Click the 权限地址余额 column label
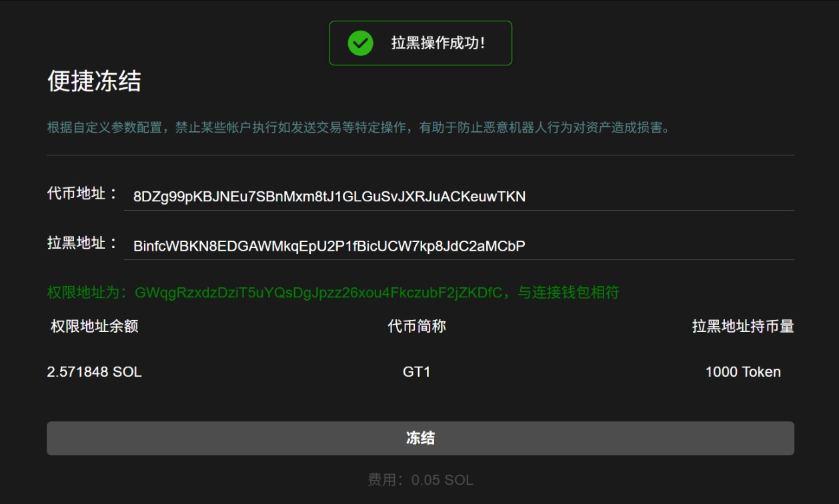Image resolution: width=839 pixels, height=504 pixels. click(94, 326)
